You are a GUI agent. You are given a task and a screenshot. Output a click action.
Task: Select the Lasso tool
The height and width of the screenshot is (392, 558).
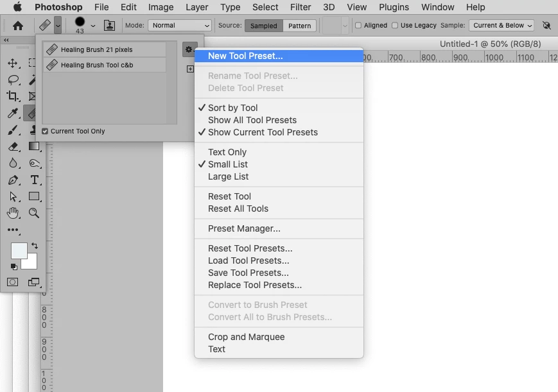13,80
